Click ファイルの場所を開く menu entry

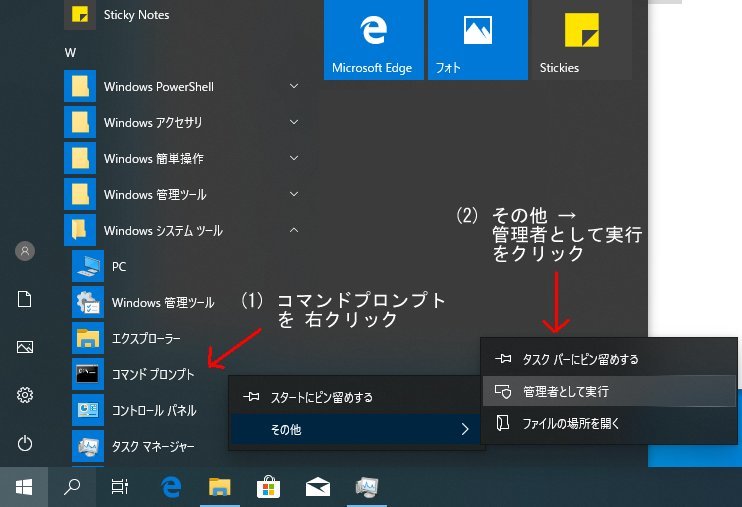point(571,423)
